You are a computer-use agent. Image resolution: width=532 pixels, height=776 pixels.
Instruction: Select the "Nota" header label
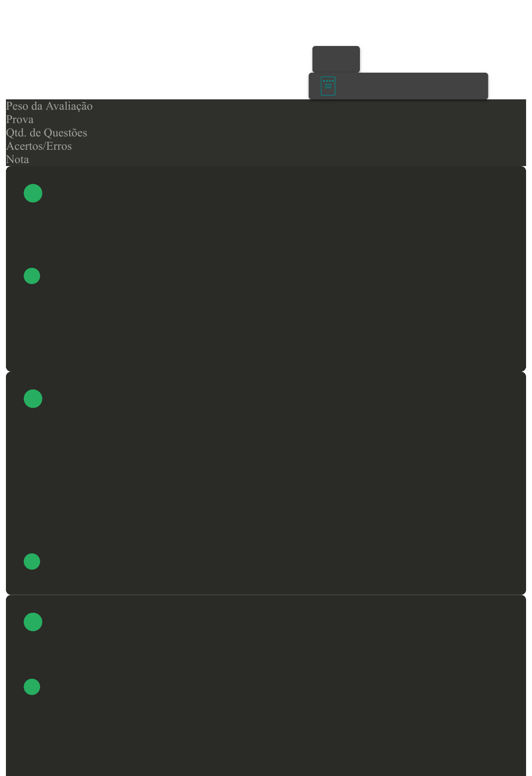(17, 160)
